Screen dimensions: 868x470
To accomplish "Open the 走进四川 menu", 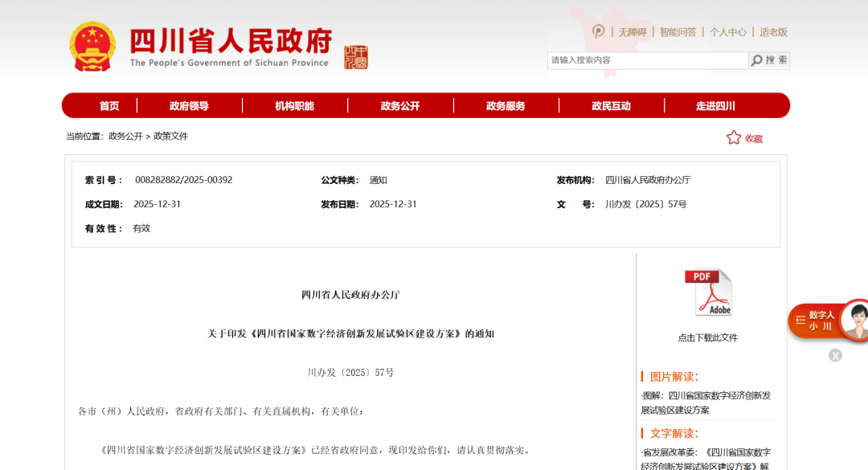I will [715, 106].
